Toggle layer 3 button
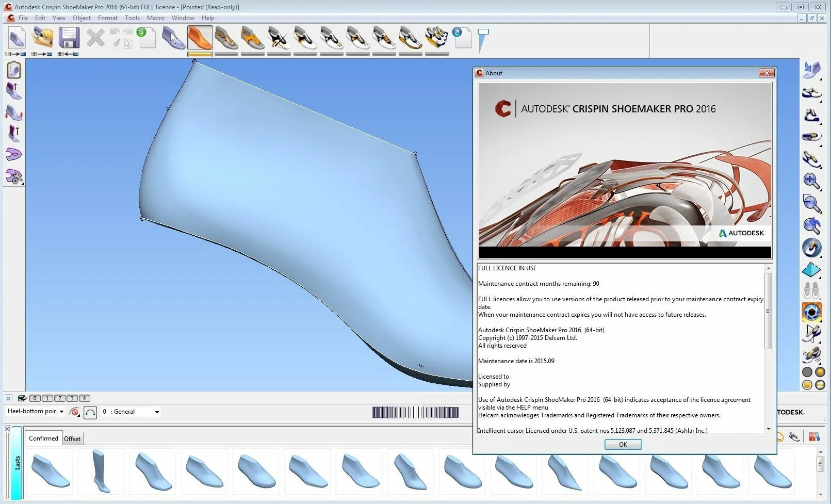 pos(72,398)
